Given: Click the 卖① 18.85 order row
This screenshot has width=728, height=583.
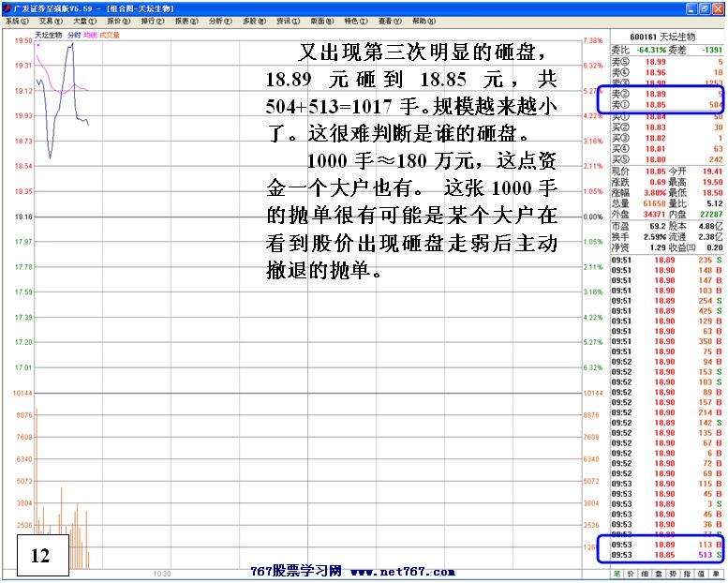Looking at the screenshot, I should pyautogui.click(x=668, y=106).
